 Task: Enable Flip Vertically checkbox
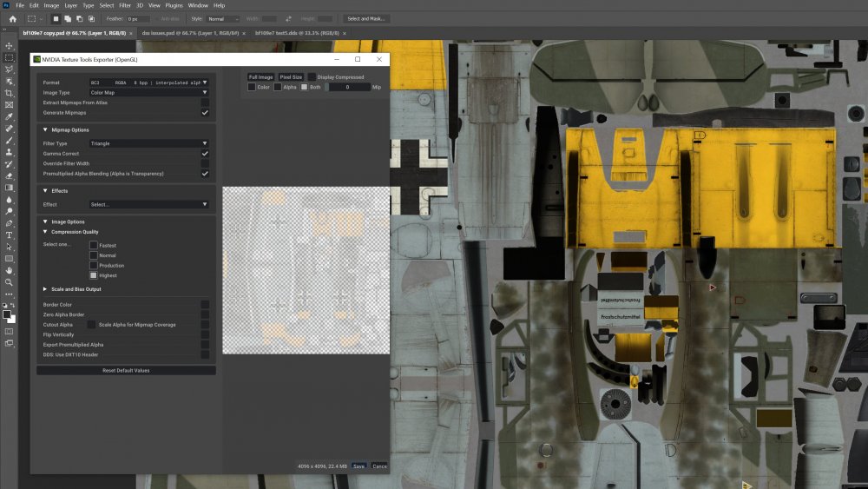tap(205, 334)
